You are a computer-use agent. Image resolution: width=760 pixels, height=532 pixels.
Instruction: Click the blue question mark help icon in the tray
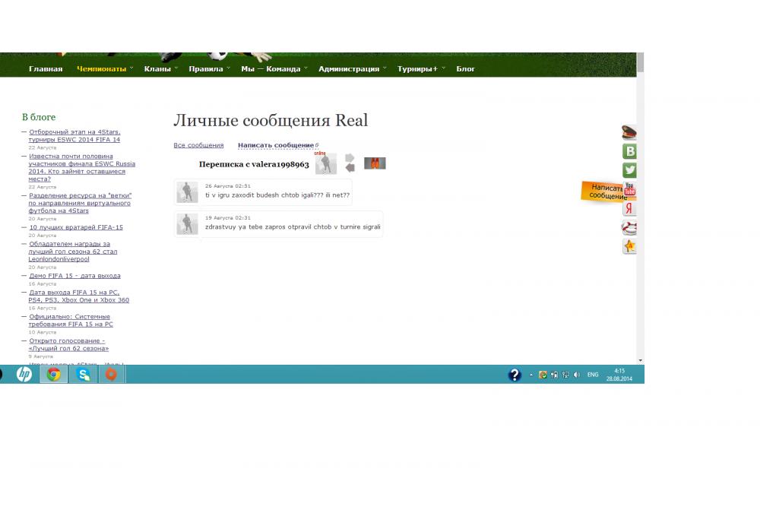click(515, 375)
